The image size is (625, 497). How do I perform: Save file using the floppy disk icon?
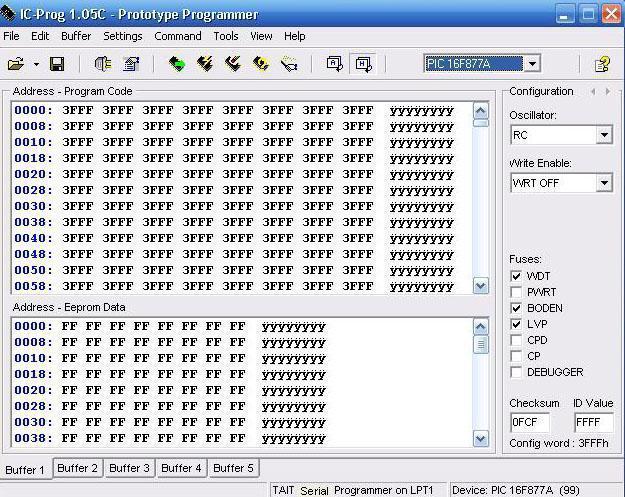(57, 64)
